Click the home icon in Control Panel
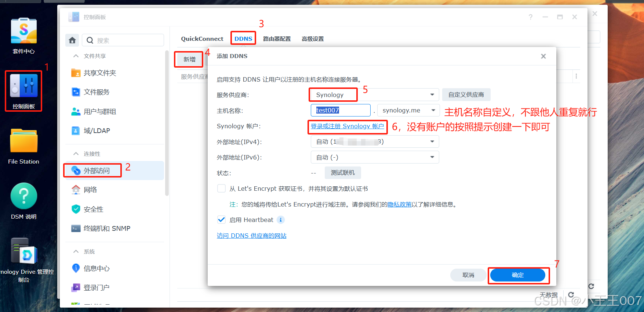The image size is (644, 312). coord(72,40)
